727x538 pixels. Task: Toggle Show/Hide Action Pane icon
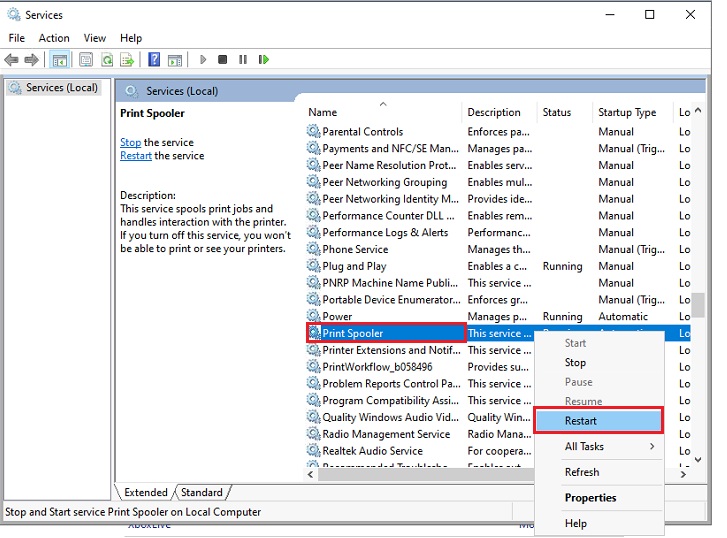[x=175, y=60]
